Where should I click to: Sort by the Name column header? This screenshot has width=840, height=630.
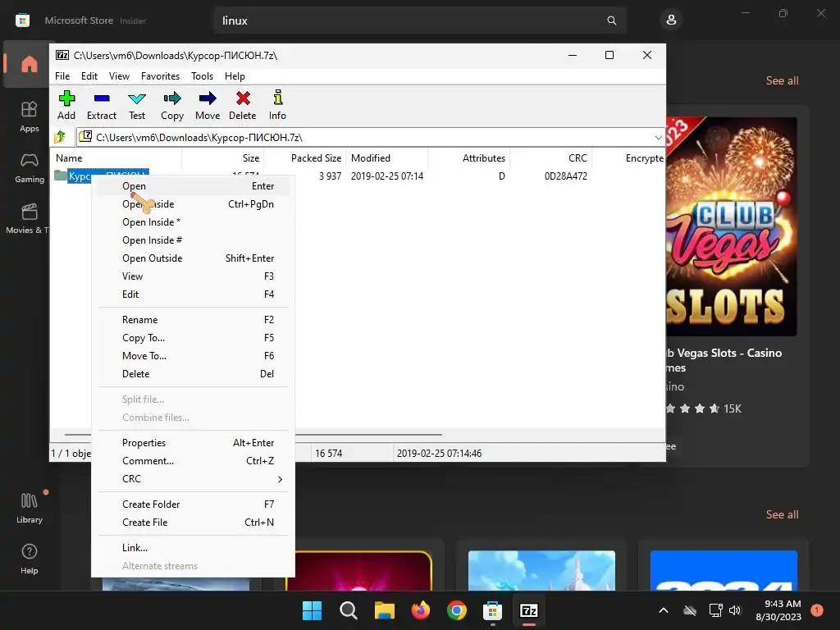(x=116, y=158)
